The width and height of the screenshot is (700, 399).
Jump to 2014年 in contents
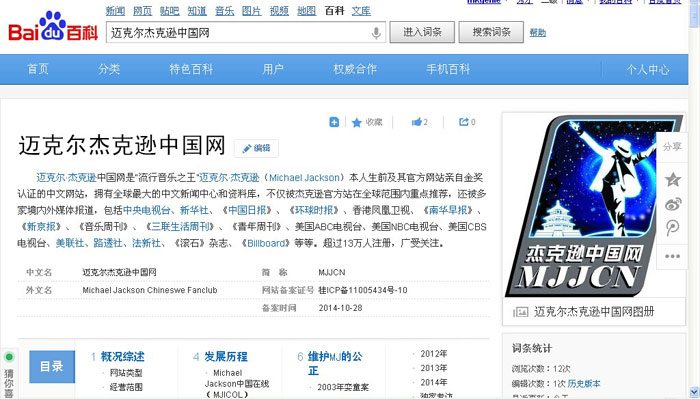click(433, 382)
